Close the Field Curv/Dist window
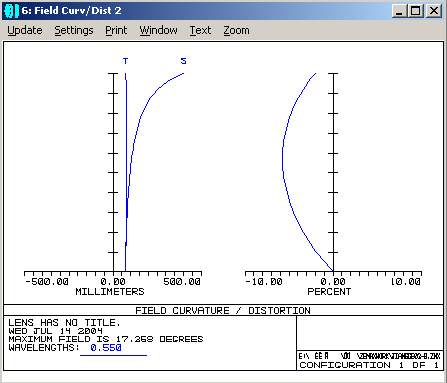 (x=434, y=11)
